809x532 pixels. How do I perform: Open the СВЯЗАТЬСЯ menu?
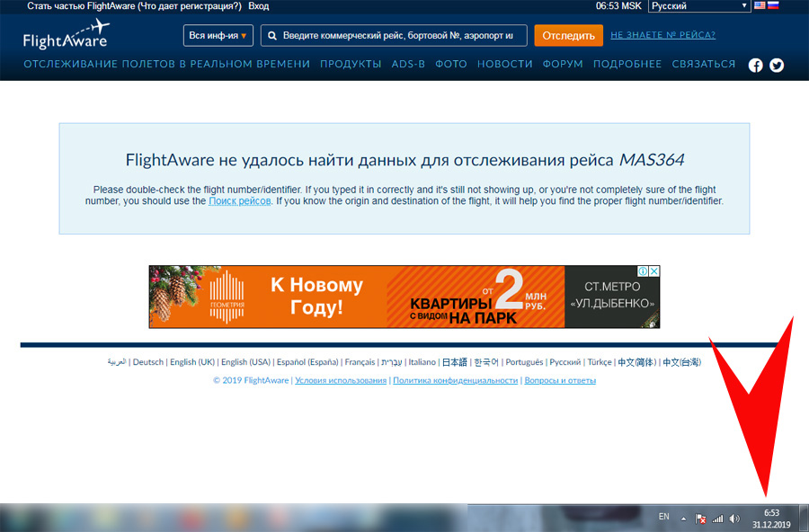pos(704,64)
